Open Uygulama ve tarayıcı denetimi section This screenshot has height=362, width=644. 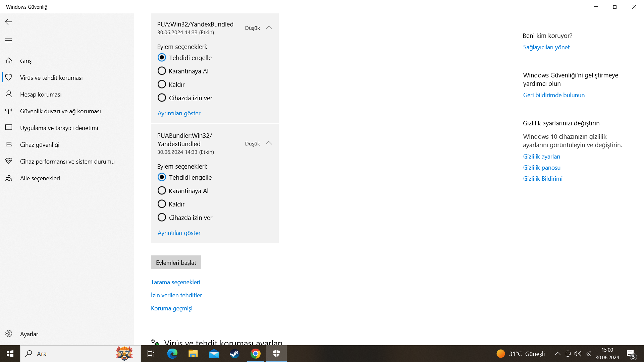point(59,128)
